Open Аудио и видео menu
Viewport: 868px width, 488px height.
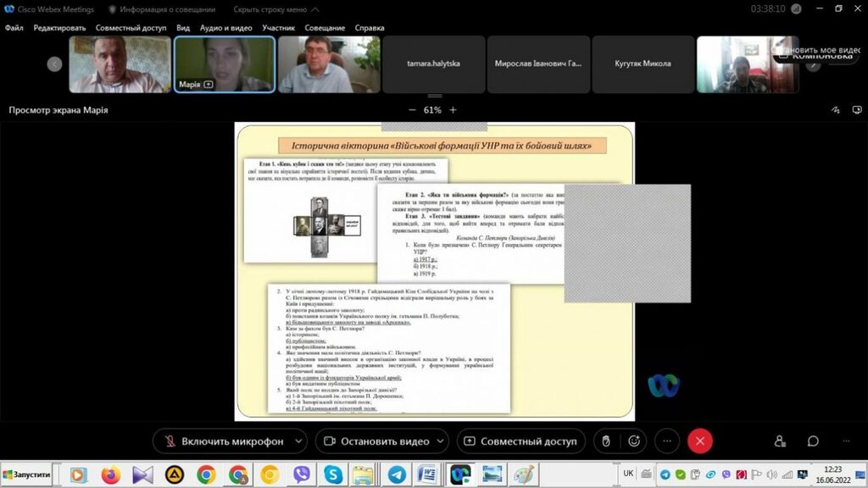[x=225, y=28]
